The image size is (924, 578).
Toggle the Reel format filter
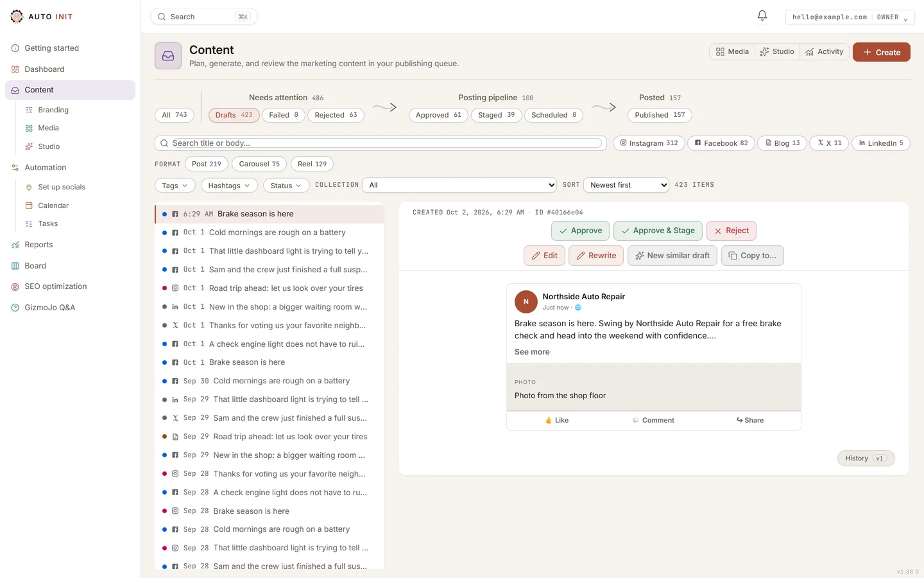(312, 164)
